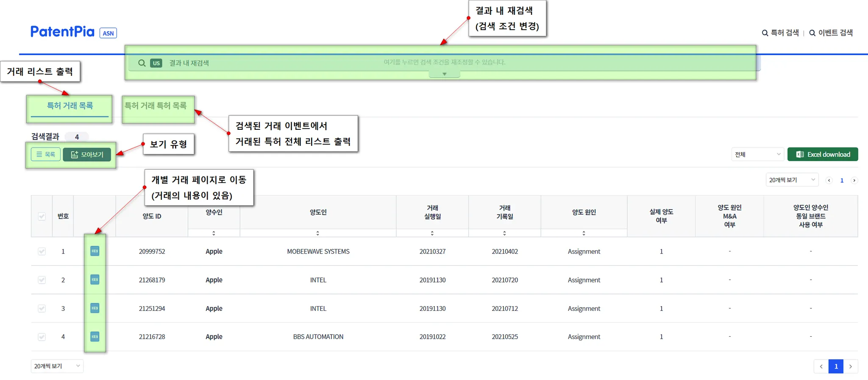Toggle the checkbox for row 1 MOBEEWAVE SYSTEMS

coord(42,251)
